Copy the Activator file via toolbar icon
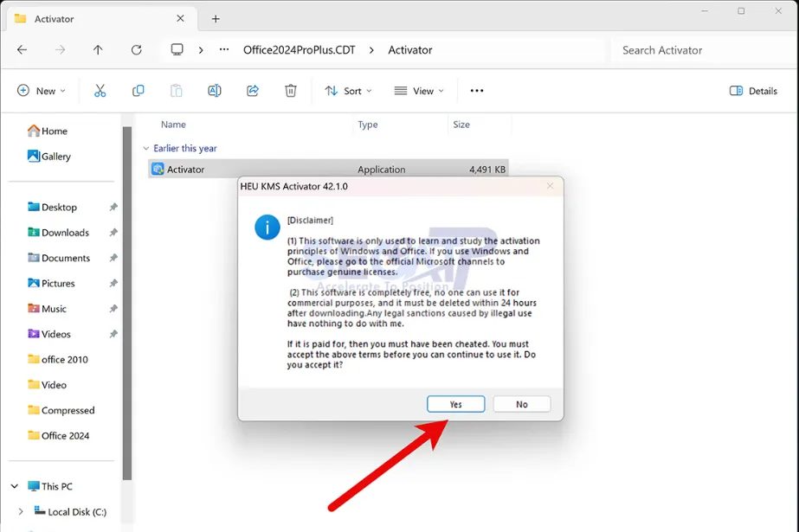 click(x=138, y=90)
